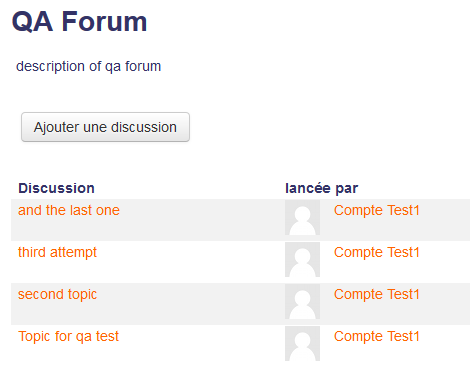This screenshot has height=376, width=470.
Task: Click the QA Forum page heading
Action: click(x=79, y=22)
